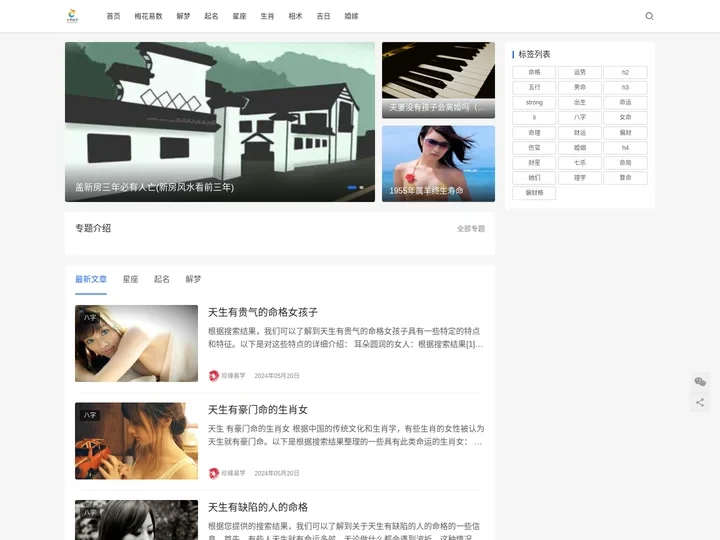The height and width of the screenshot is (540, 720).
Task: Open thumbnail 1955年属羊终生寿命
Action: tap(439, 163)
